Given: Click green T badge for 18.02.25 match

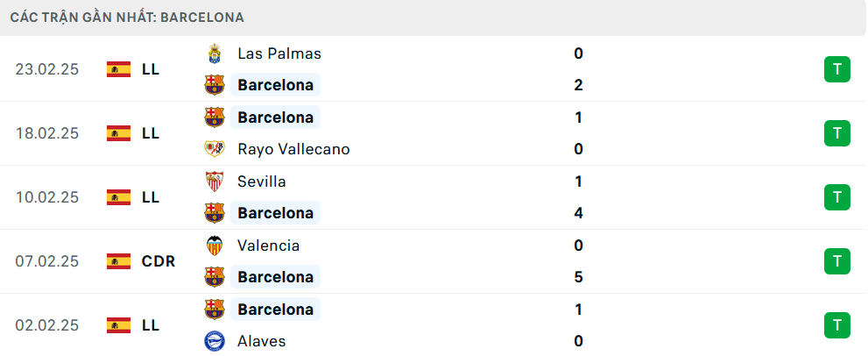Looking at the screenshot, I should pyautogui.click(x=837, y=133).
